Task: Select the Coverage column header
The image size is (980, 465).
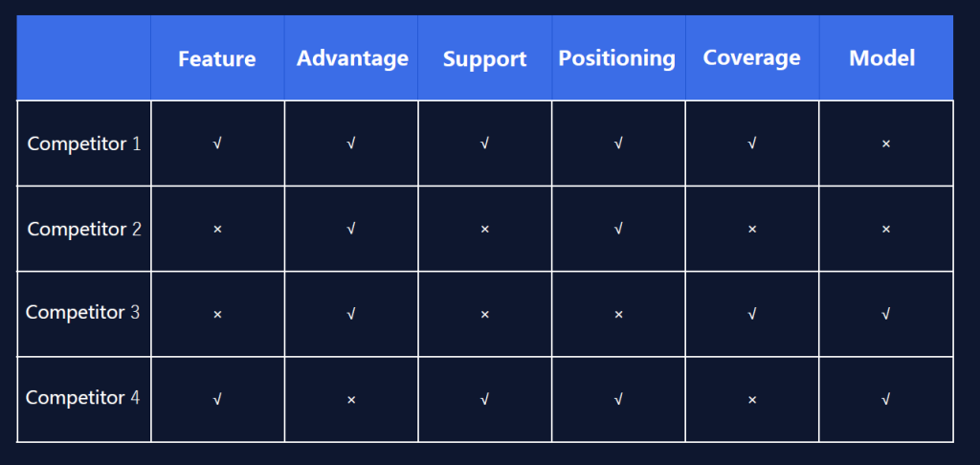Action: click(x=751, y=57)
